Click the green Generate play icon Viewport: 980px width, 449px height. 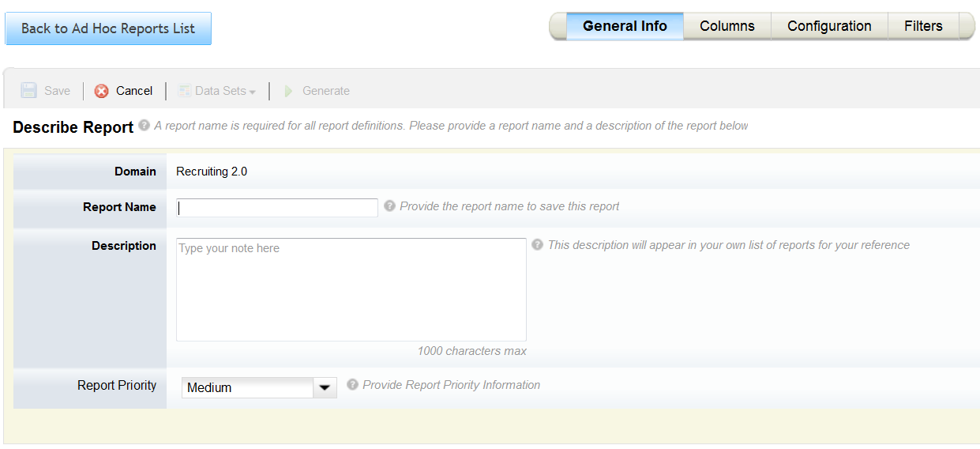[289, 91]
